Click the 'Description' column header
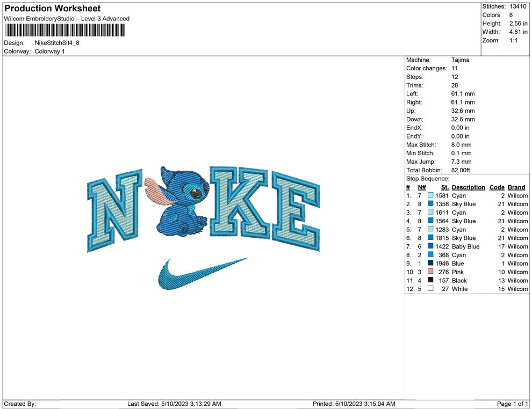The image size is (532, 409). pos(468,187)
